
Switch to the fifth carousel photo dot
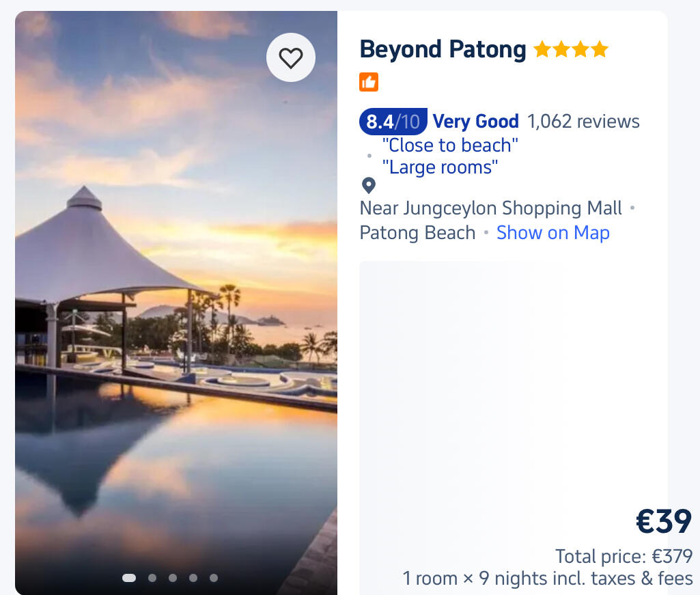pyautogui.click(x=214, y=578)
